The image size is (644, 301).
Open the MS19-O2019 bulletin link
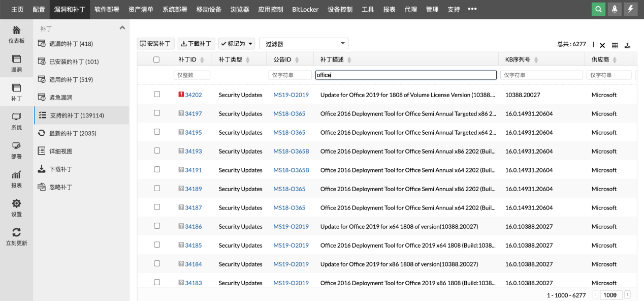291,95
